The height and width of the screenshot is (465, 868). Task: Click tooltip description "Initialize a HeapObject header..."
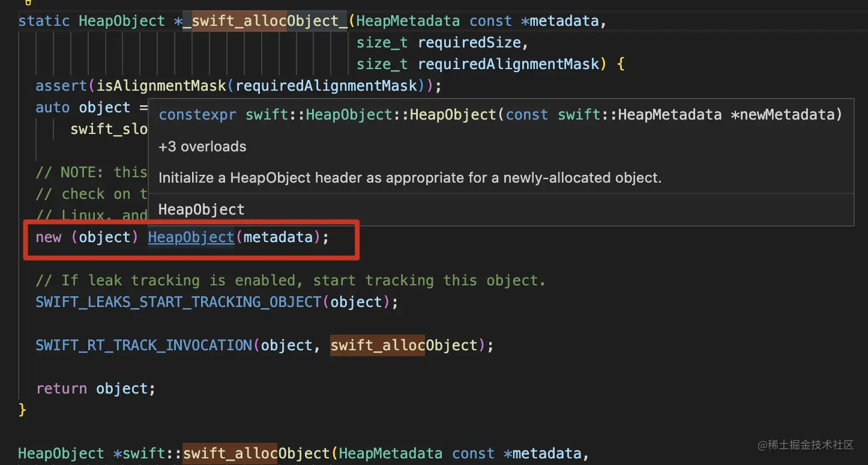pyautogui.click(x=410, y=178)
